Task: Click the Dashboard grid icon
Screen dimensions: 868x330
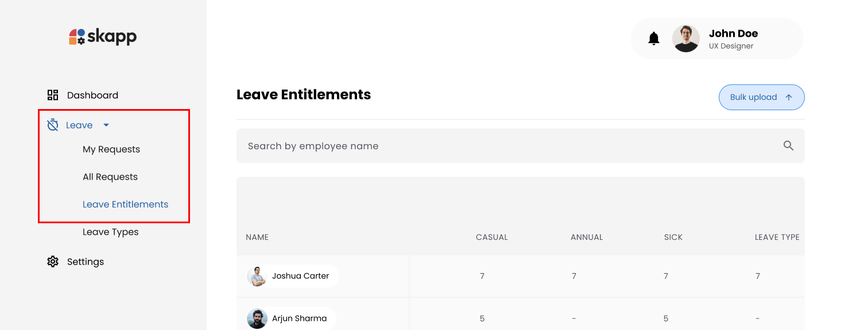Action: coord(53,95)
